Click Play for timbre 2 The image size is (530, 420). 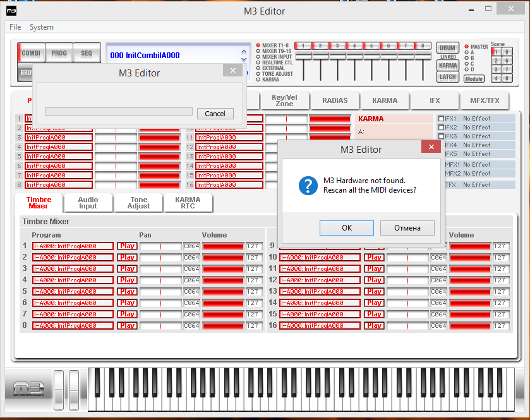(127, 258)
